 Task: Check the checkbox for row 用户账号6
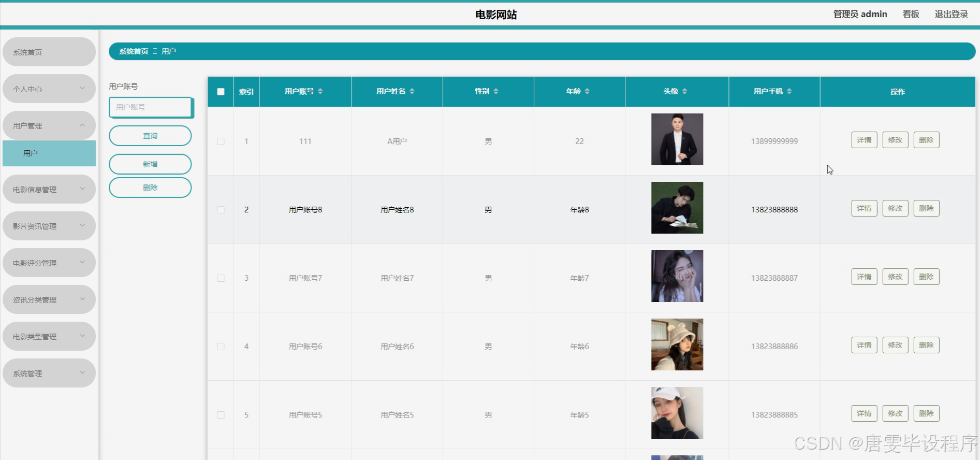pos(221,347)
